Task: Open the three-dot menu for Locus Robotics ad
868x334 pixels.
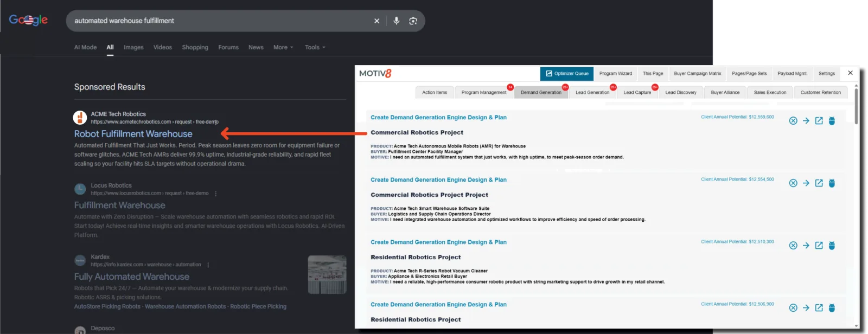Action: coord(216,194)
